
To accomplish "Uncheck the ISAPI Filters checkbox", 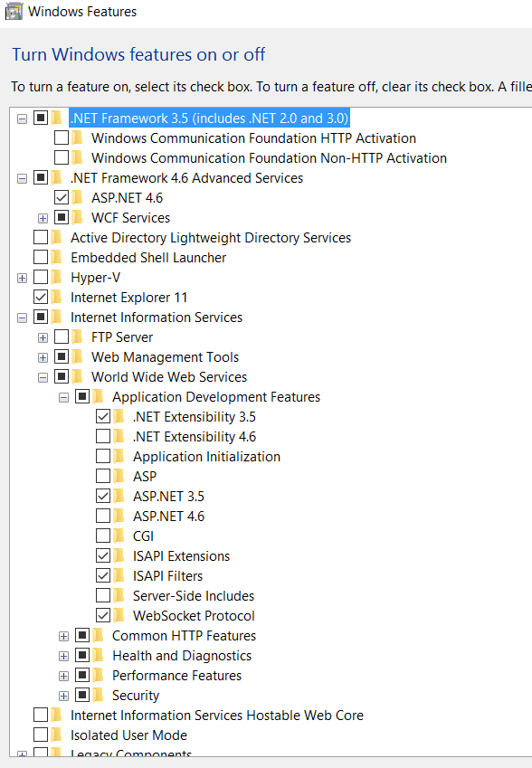I will tap(103, 576).
